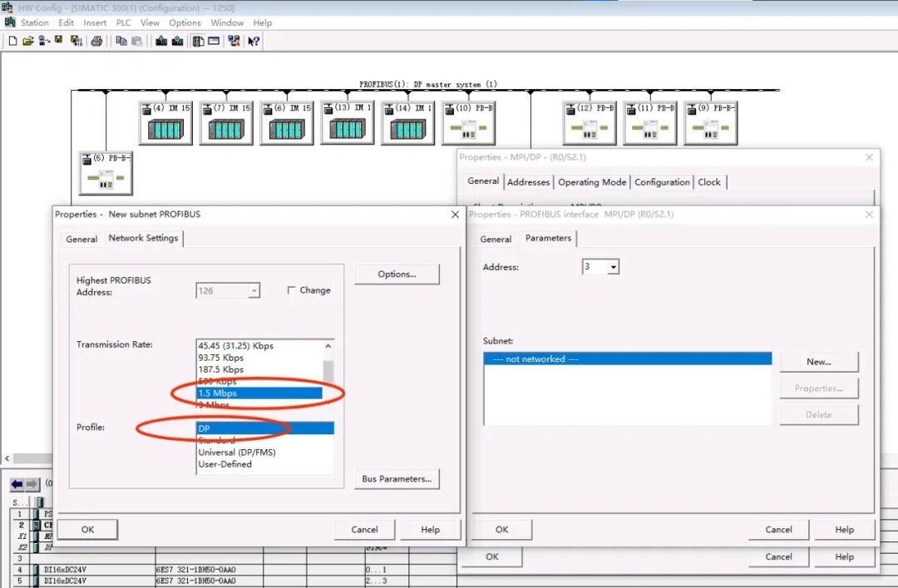The image size is (898, 588).
Task: Select the User-Defined profile
Action: (265, 464)
